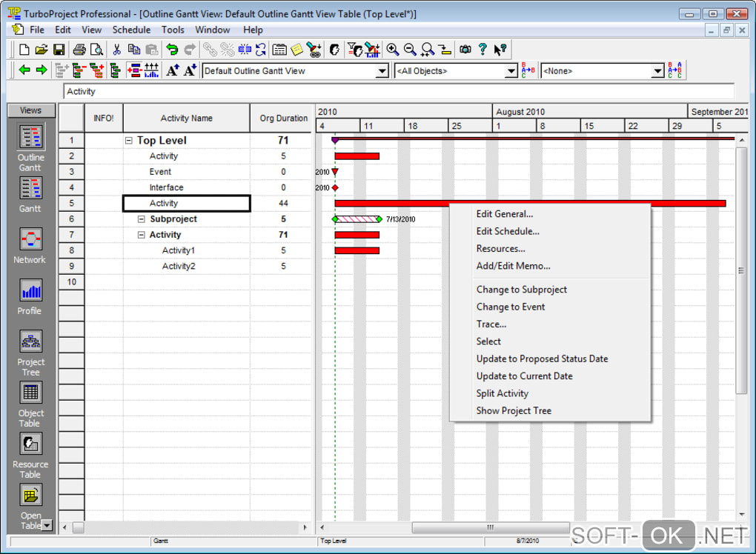Click the filter sort A-B icon beside All Objects

(528, 70)
